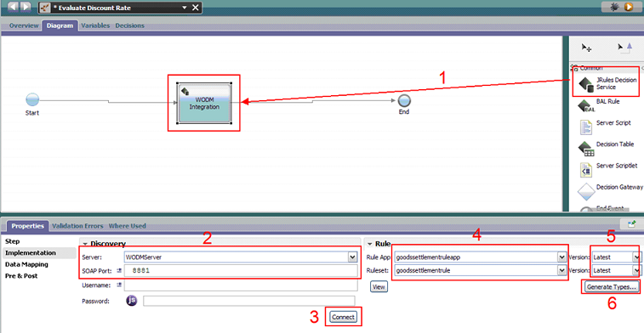Click the Password input field

click(x=249, y=301)
